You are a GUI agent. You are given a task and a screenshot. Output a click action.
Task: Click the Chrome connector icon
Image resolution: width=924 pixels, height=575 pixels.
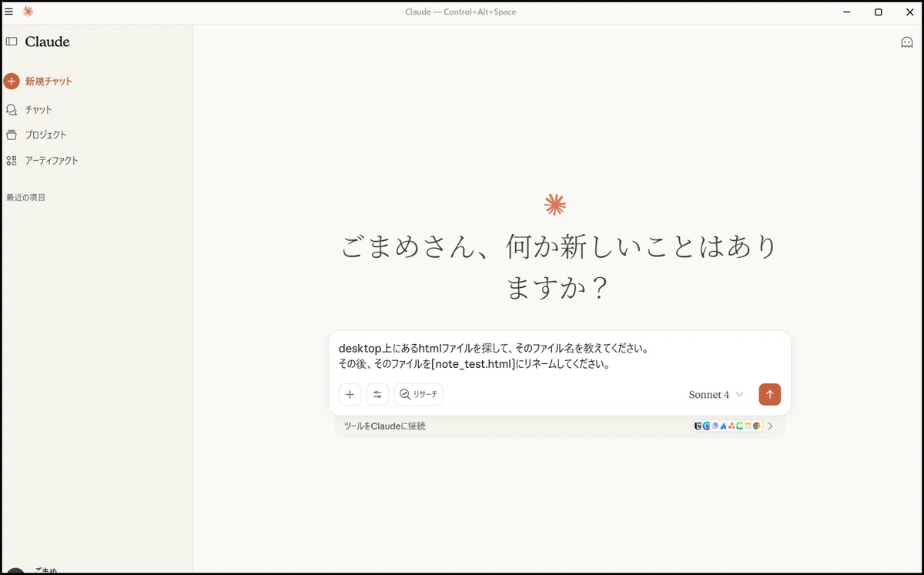click(757, 426)
